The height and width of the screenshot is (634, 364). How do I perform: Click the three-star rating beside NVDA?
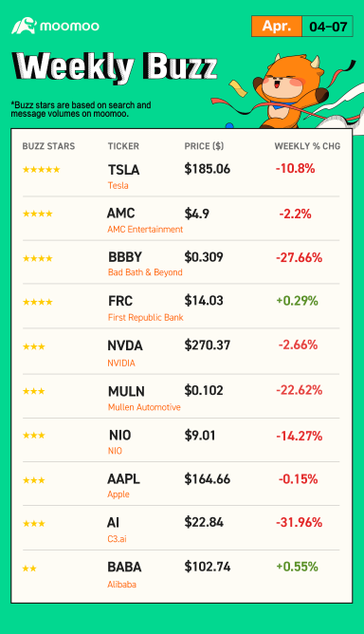(34, 346)
